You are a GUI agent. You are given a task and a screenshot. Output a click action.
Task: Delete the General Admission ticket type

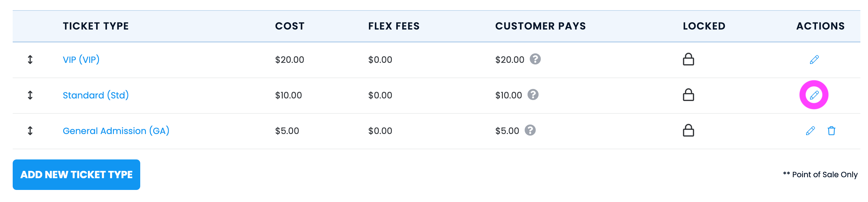coord(831,131)
